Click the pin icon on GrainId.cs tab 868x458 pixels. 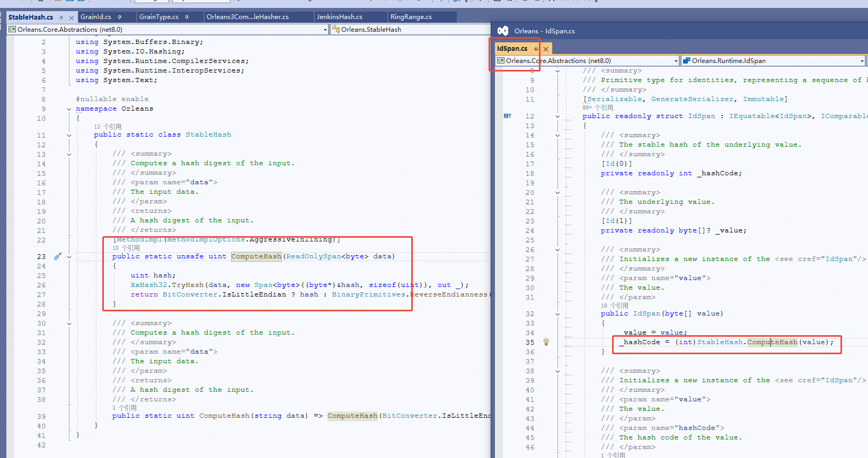(x=119, y=17)
